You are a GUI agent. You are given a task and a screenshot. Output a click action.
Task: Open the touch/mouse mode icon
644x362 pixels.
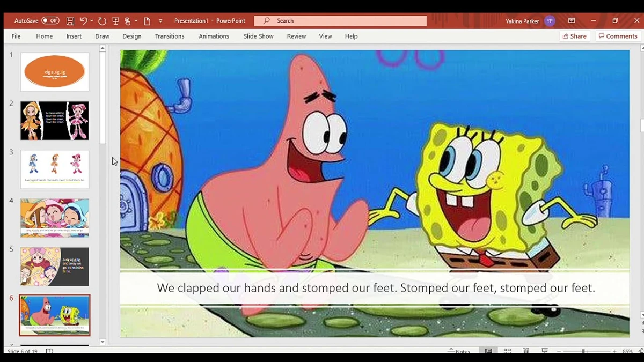[x=128, y=21]
